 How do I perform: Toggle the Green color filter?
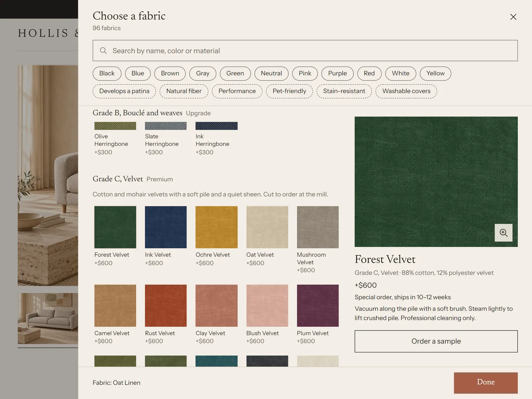click(235, 73)
